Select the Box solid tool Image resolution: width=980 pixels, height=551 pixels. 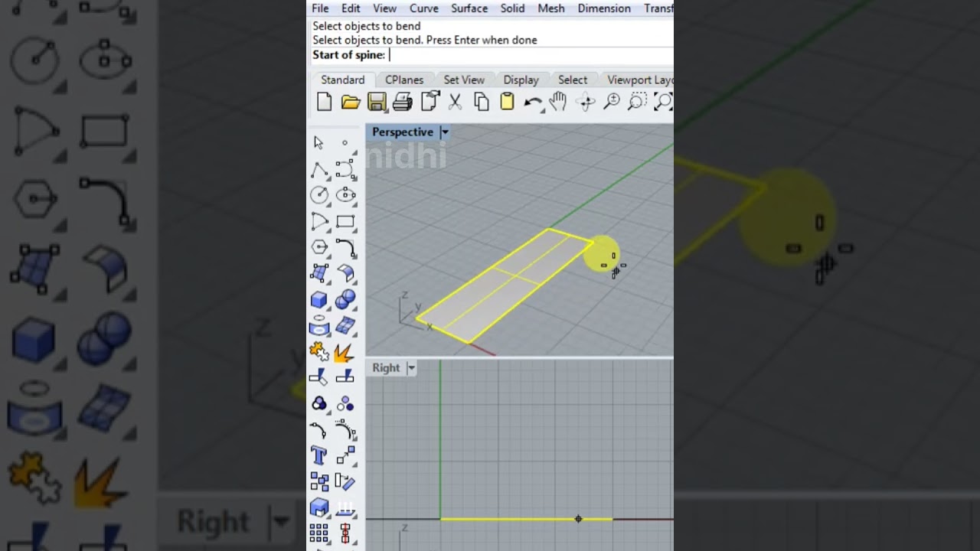[319, 299]
